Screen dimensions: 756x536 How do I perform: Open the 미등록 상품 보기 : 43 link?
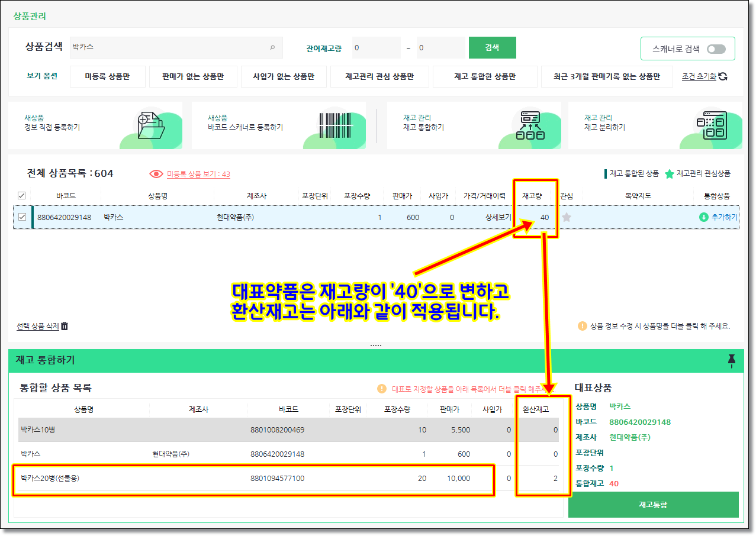[198, 174]
